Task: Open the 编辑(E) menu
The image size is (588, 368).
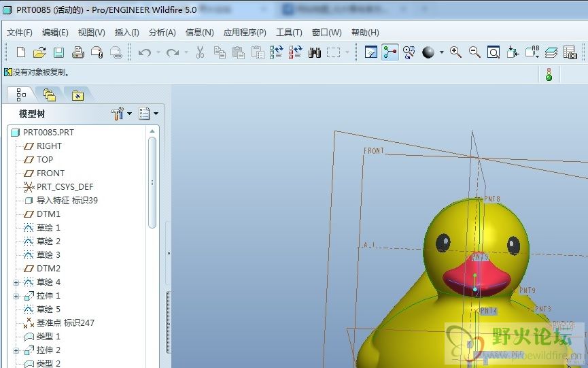Action: tap(55, 33)
